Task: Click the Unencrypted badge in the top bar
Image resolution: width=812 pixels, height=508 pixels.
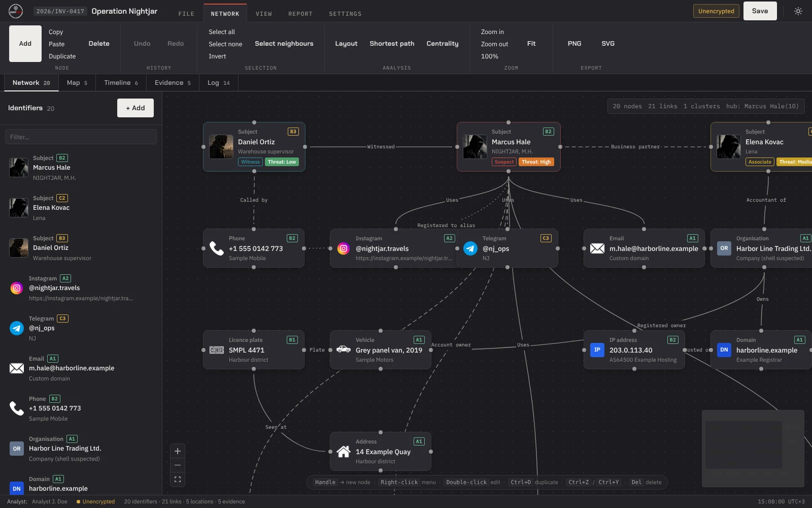Action: (716, 11)
